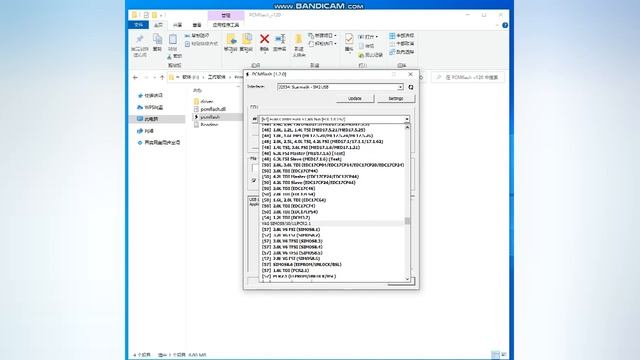Switch to the 主页 ribbon tab
The height and width of the screenshot is (360, 640).
[158, 25]
